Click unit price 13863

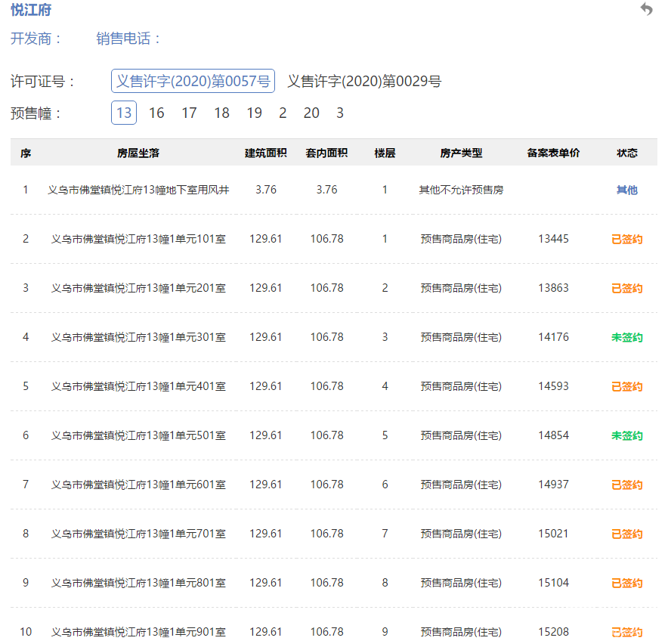pyautogui.click(x=553, y=288)
